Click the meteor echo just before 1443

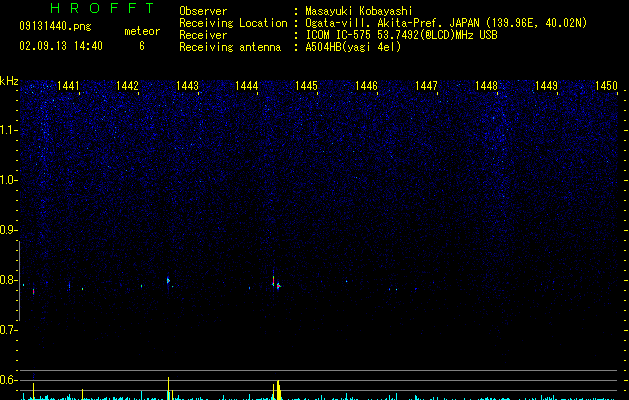[168, 280]
